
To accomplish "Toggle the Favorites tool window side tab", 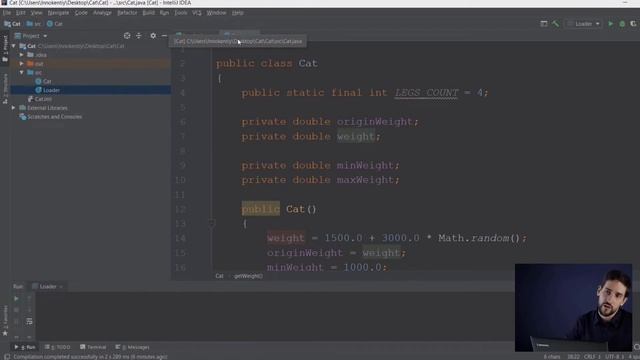I will (x=5, y=321).
